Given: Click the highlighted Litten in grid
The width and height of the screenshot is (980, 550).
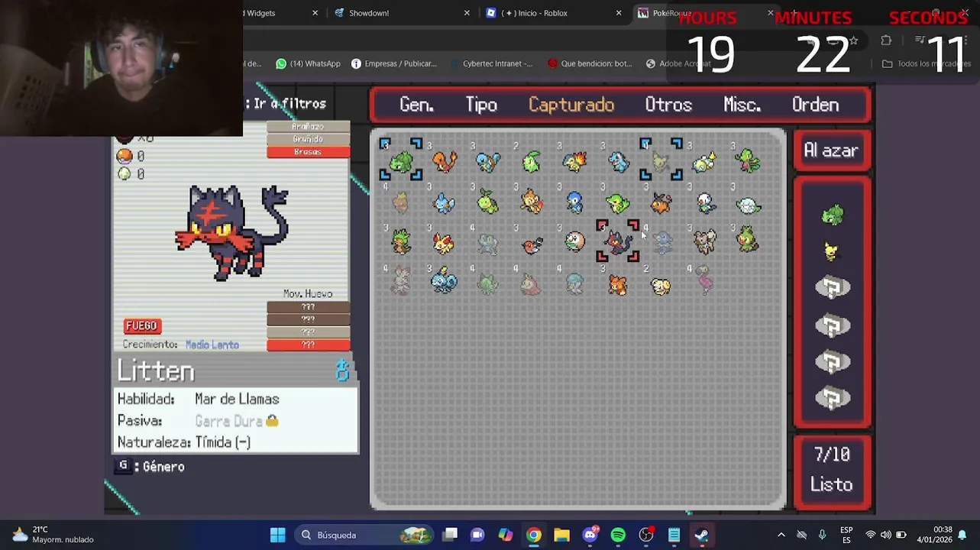Looking at the screenshot, I should [618, 241].
